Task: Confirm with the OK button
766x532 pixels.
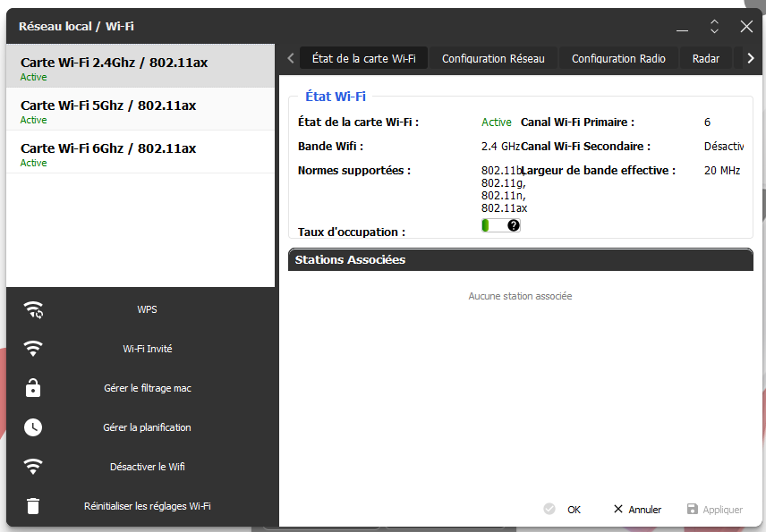Action: tap(562, 509)
